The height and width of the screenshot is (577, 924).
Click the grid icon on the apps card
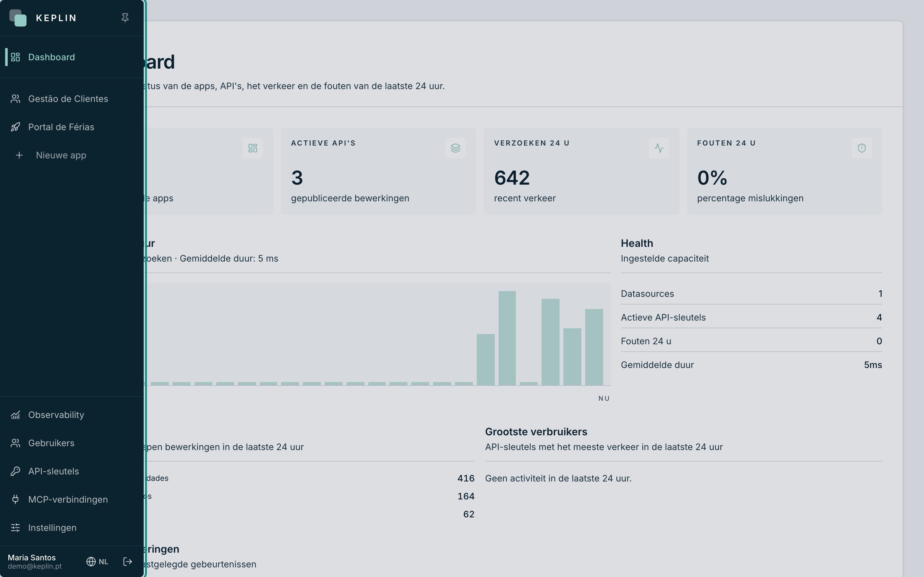click(253, 148)
